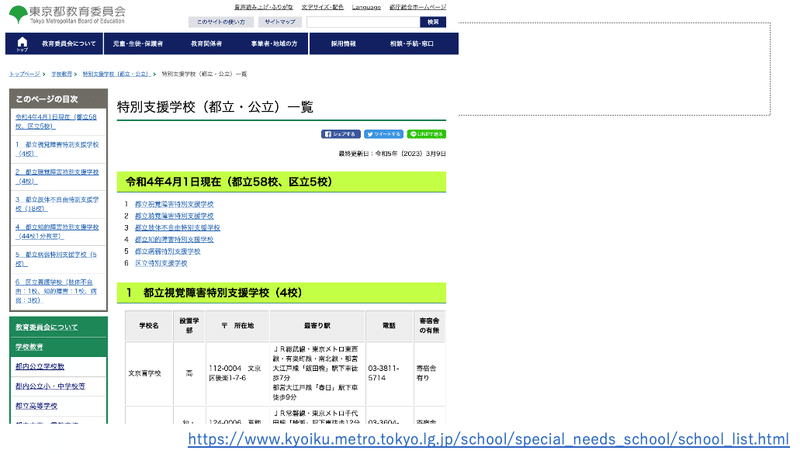This screenshot has width=800, height=454.
Task: Open 都内公立小・中学校等 sidebar link
Action: click(x=50, y=386)
